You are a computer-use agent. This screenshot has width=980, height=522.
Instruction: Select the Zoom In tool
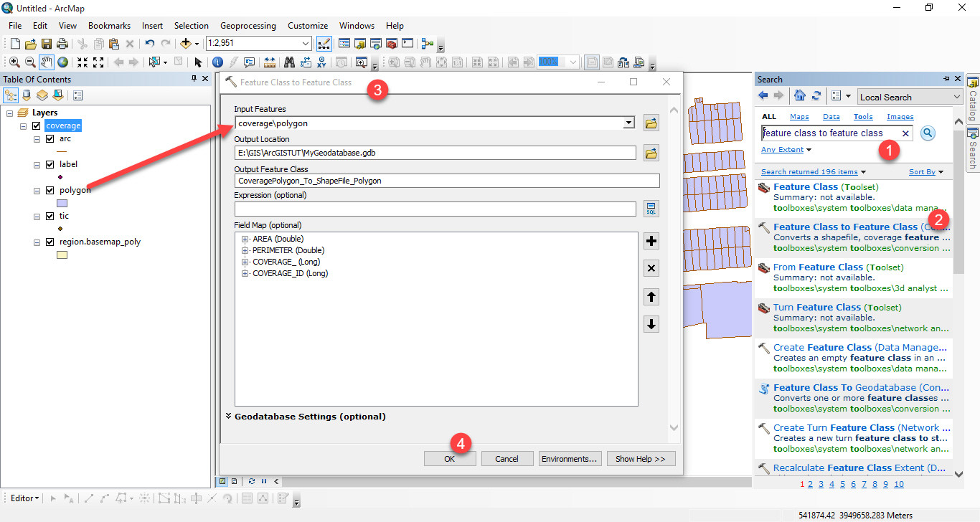[14, 62]
